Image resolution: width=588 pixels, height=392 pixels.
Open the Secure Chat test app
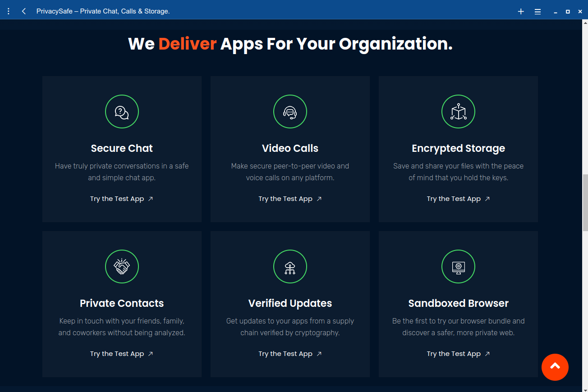[122, 198]
